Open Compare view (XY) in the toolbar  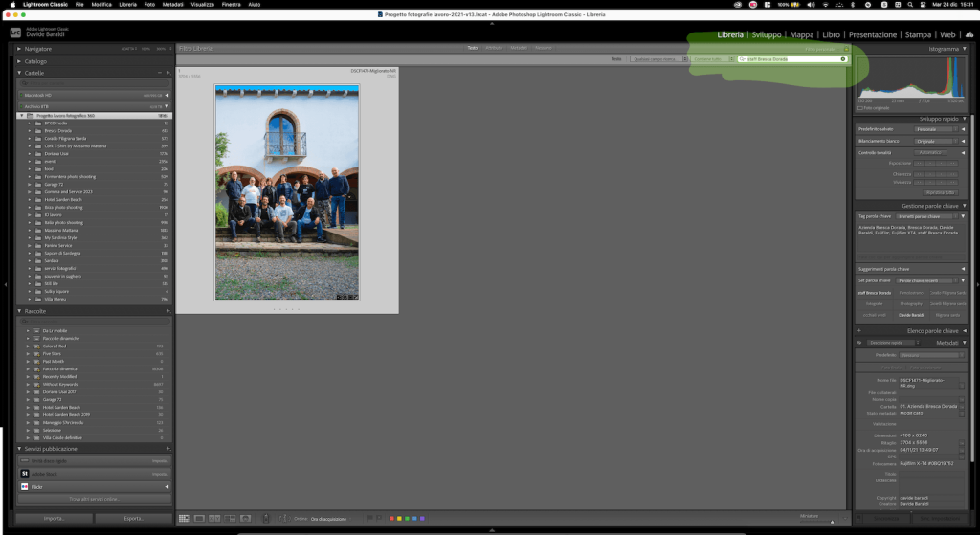point(214,518)
